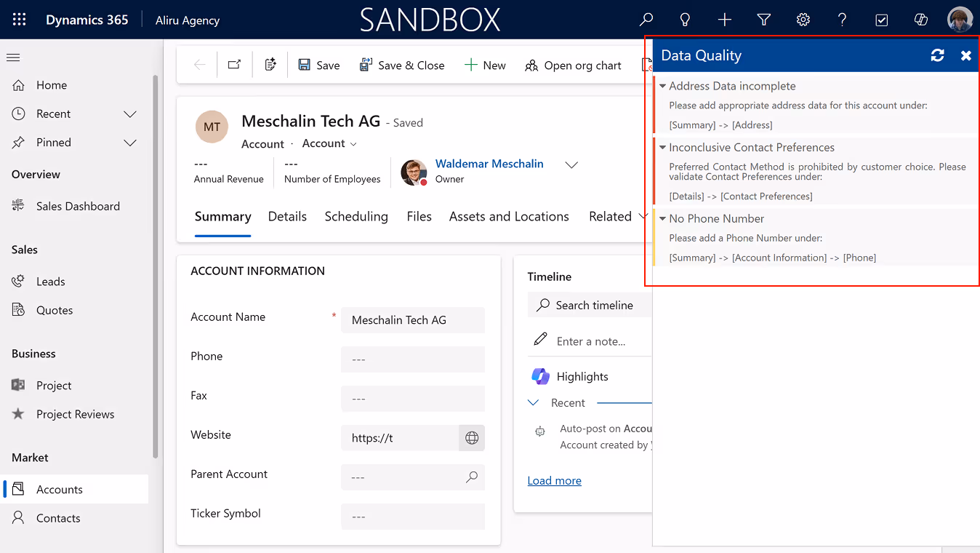Click the Aliru Agency app name
Screen dimensions: 980x553
coord(188,20)
